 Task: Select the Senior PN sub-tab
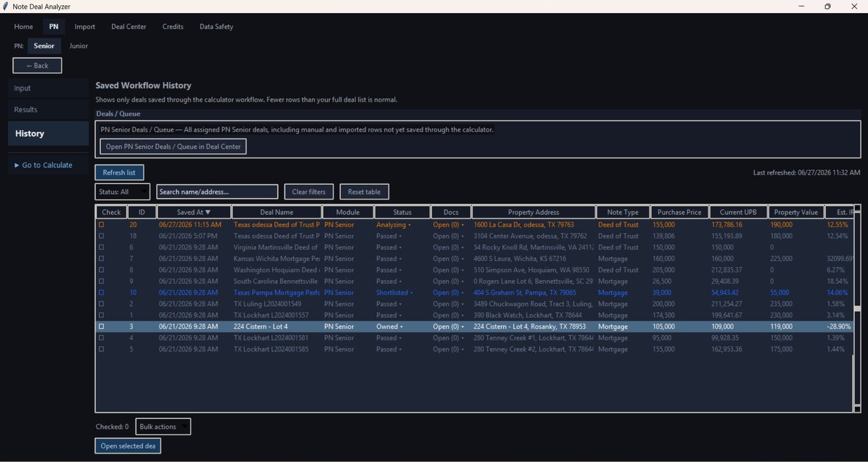(44, 46)
